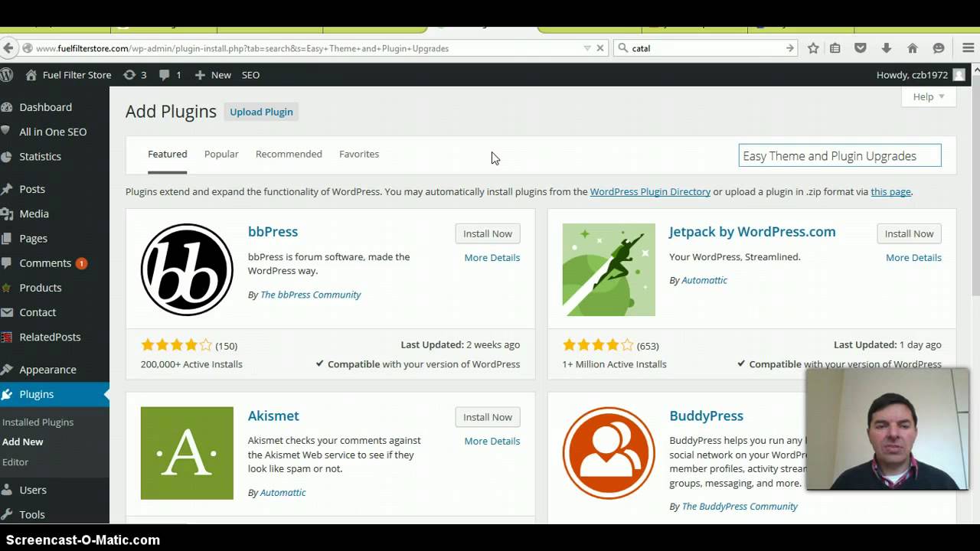The height and width of the screenshot is (551, 980).
Task: Open The bbPress Community author link
Action: pyautogui.click(x=310, y=295)
